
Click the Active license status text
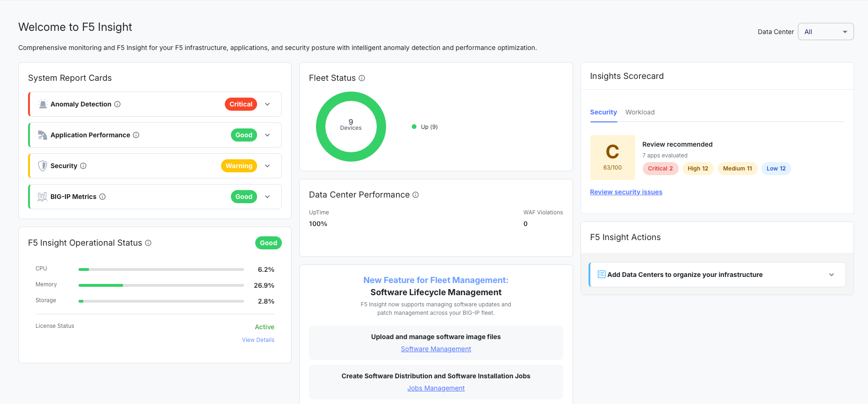[x=265, y=327]
